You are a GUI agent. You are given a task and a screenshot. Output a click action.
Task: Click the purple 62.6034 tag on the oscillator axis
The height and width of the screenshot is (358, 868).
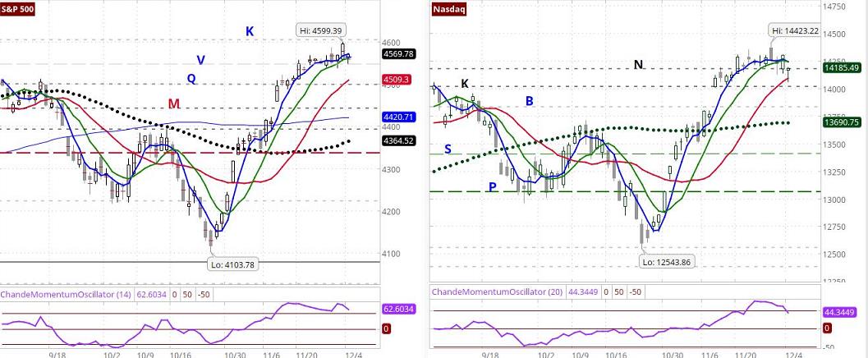pos(399,309)
